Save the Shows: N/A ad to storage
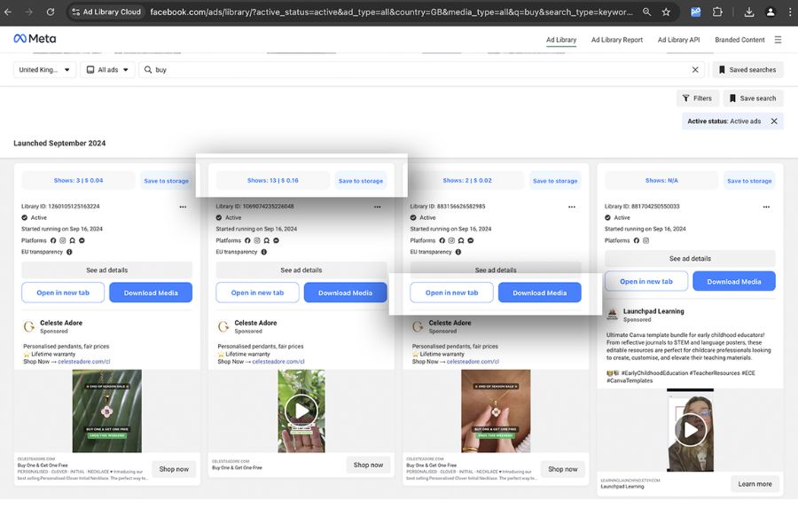Image resolution: width=798 pixels, height=532 pixels. [749, 181]
